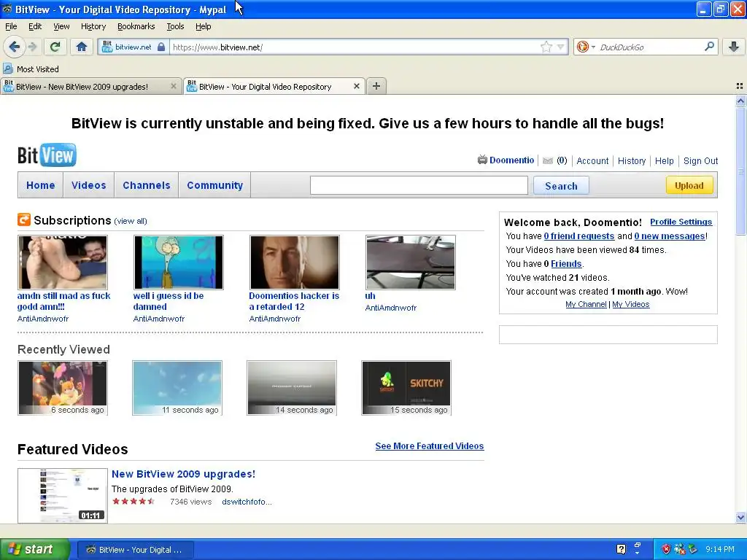Viewport: 747px width, 560px height.
Task: Open the File menu
Action: pos(11,26)
